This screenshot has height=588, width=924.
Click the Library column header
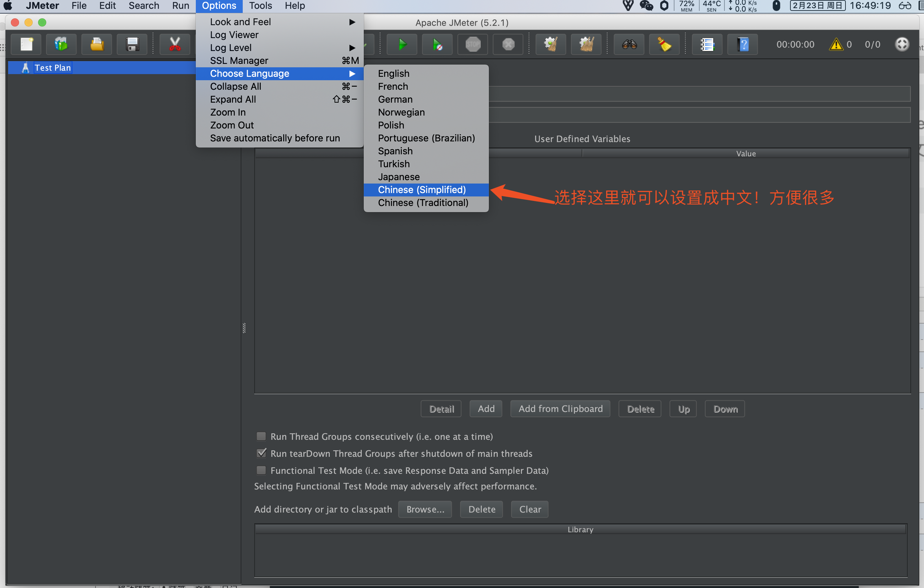[580, 530]
